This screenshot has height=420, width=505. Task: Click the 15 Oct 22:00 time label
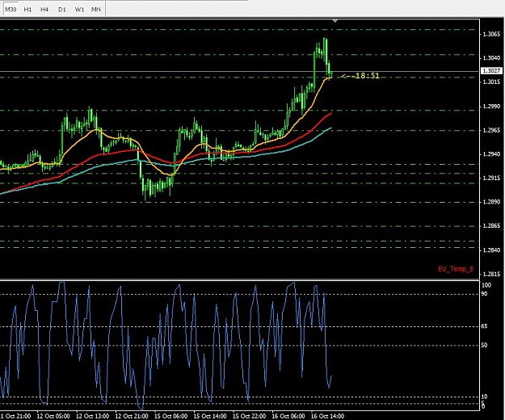250,416
